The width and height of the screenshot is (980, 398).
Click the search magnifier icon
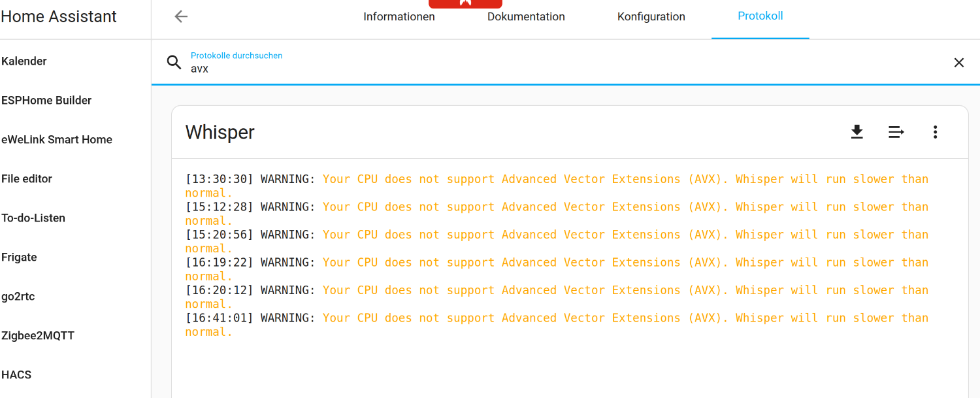[x=174, y=62]
